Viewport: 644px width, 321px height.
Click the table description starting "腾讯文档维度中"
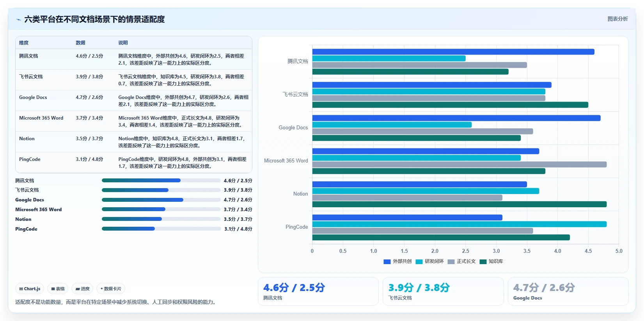[181, 60]
